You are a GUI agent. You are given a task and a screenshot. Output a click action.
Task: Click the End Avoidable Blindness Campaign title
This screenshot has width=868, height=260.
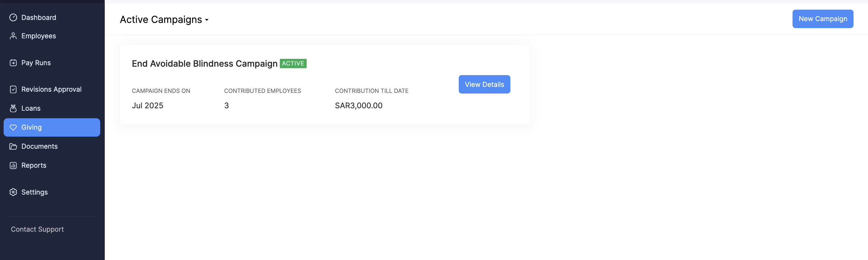point(204,64)
